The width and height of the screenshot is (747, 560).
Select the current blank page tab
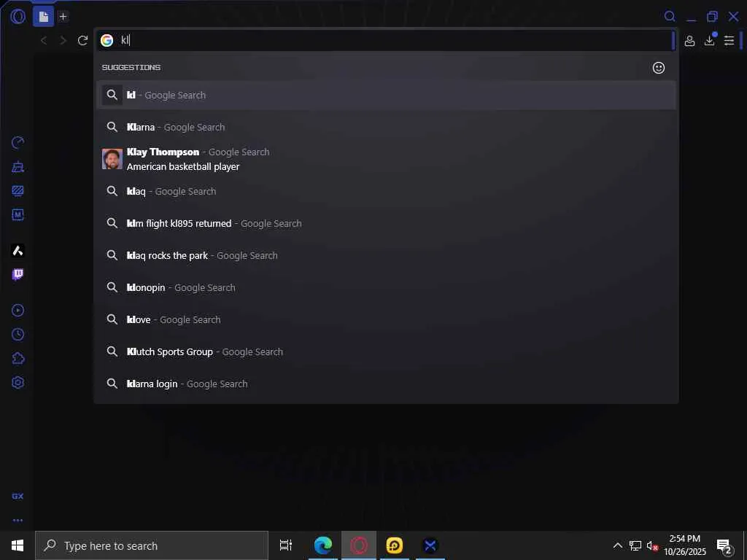(x=43, y=17)
